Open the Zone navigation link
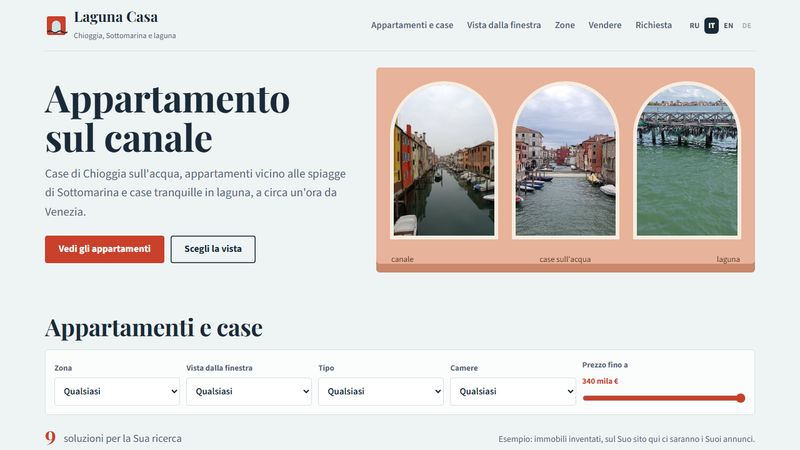 coord(564,25)
